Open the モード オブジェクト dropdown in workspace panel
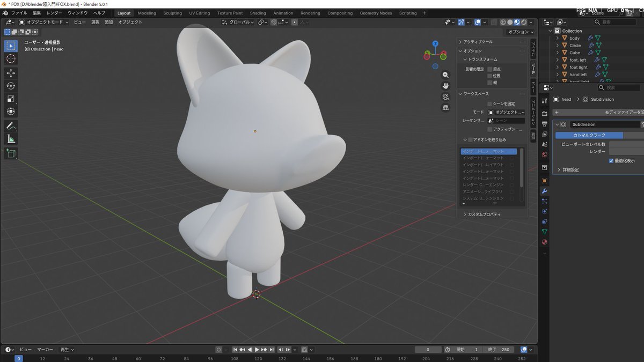The height and width of the screenshot is (362, 644). (x=506, y=112)
